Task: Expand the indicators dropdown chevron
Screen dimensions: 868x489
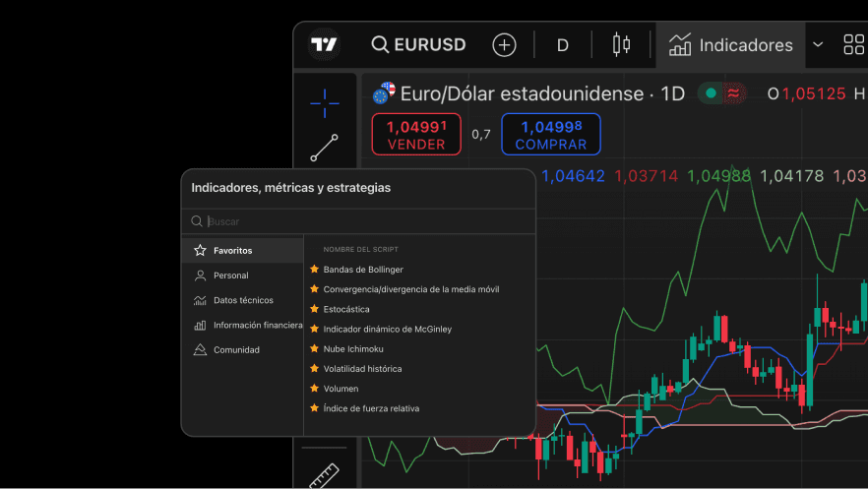Action: (x=817, y=45)
